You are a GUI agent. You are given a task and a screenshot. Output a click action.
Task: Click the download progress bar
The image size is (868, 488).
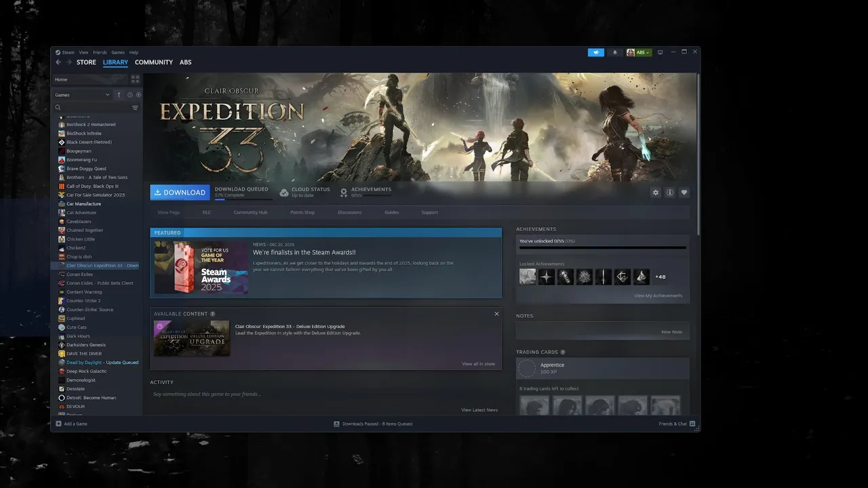(x=243, y=200)
